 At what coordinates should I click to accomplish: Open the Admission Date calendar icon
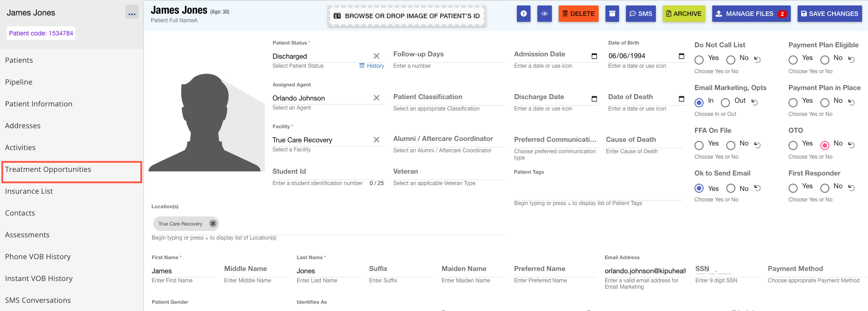tap(594, 56)
